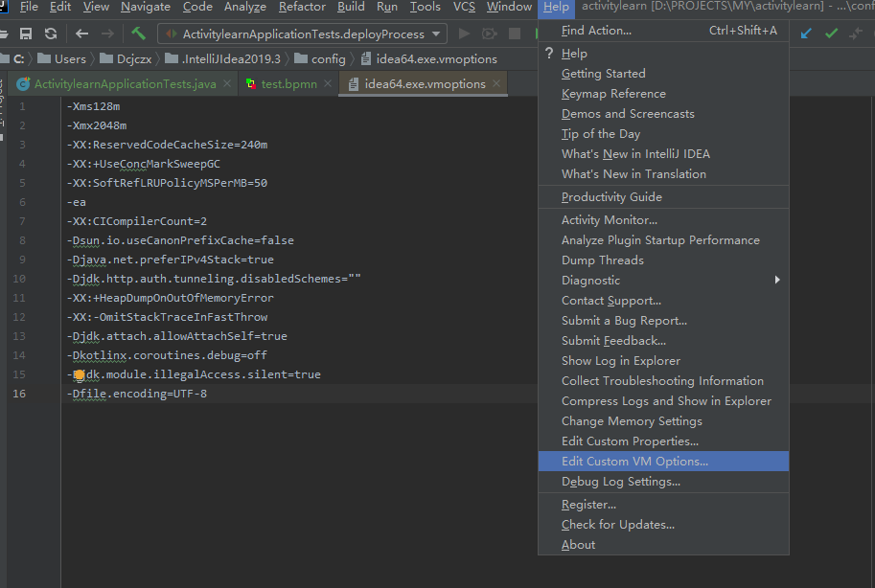The height and width of the screenshot is (588, 875).
Task: Select Edit Custom Properties
Action: pos(663,441)
